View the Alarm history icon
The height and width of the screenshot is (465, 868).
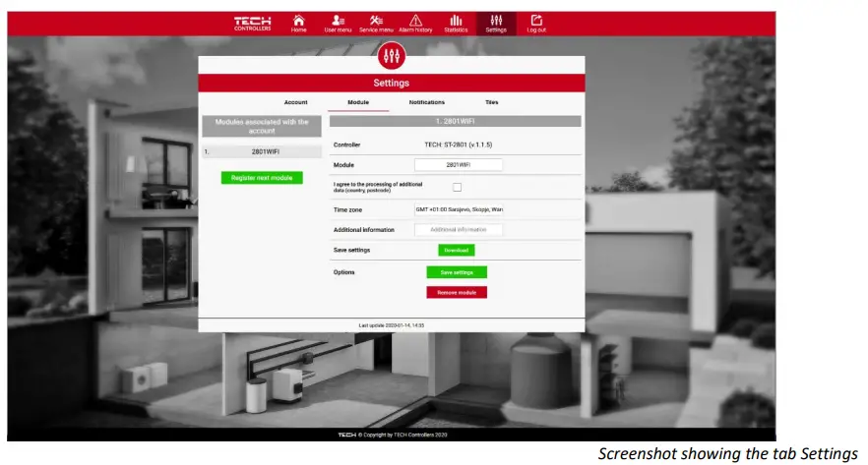pos(415,24)
